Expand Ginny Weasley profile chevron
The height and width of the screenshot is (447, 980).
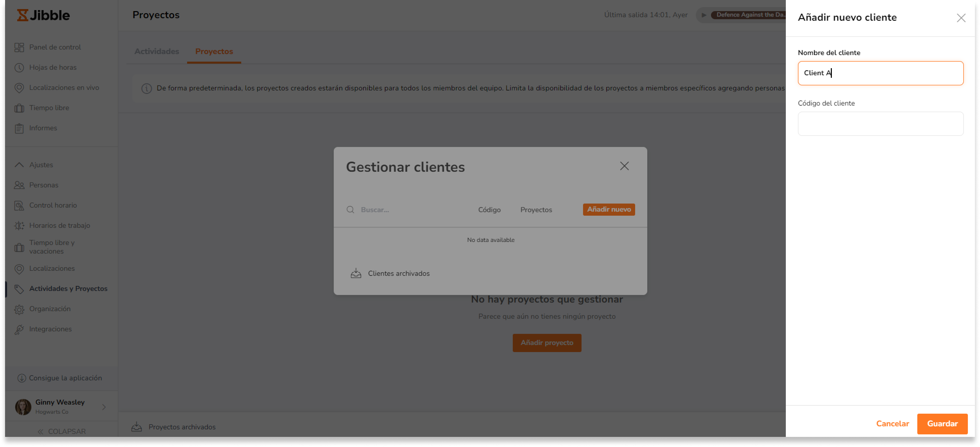104,407
